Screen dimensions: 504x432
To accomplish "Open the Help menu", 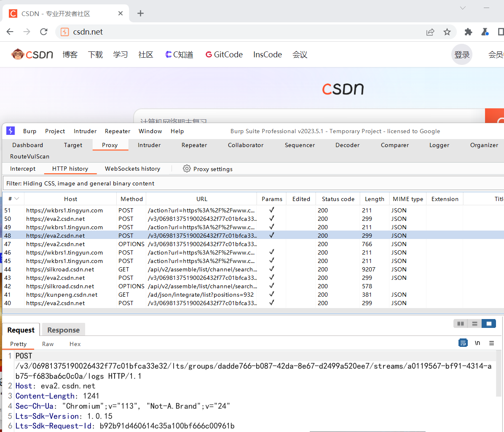I will pyautogui.click(x=177, y=131).
